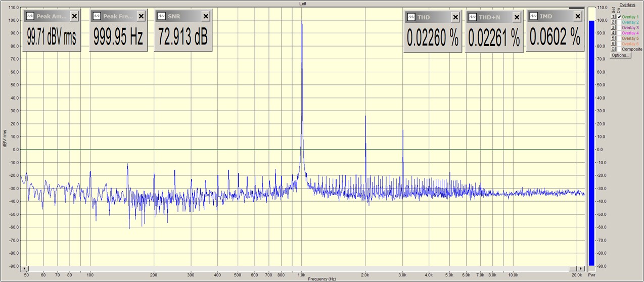Click the 'Composite' overlay label
Image resolution: width=644 pixels, height=282 pixels.
(632, 49)
